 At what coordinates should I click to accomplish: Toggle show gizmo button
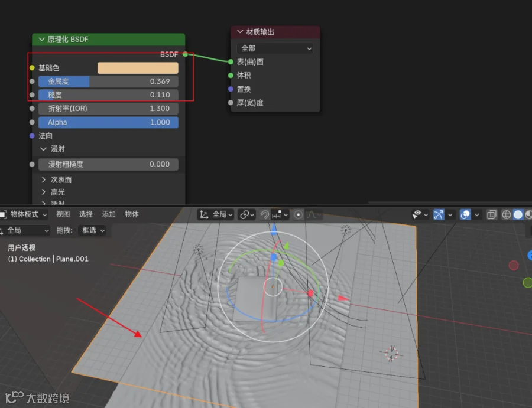[439, 214]
